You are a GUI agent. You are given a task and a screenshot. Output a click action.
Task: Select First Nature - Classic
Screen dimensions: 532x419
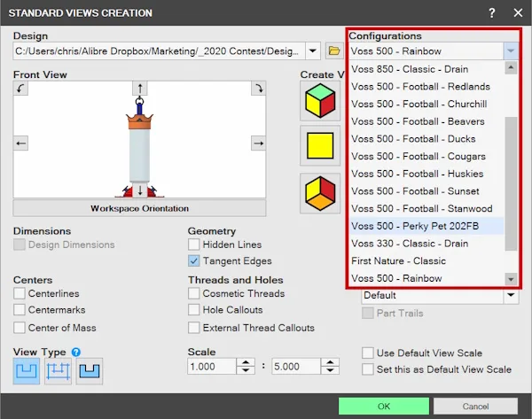426,261
